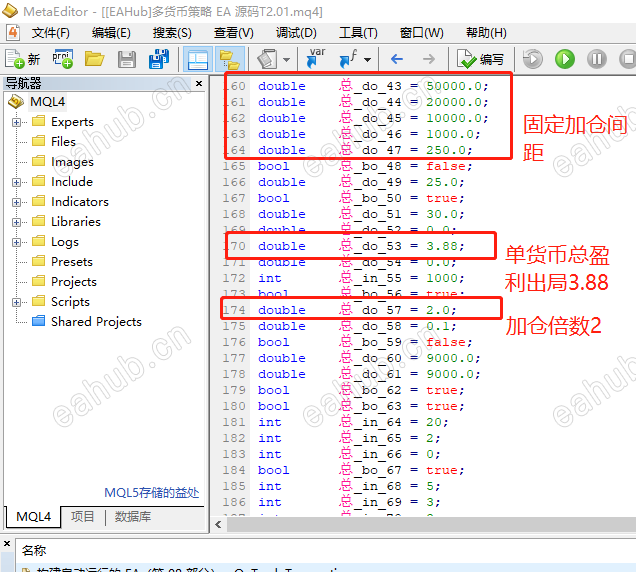
Task: Open the function list dropdown arrow
Action: tap(367, 60)
